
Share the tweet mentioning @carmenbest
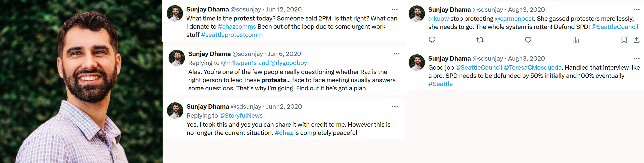[637, 40]
